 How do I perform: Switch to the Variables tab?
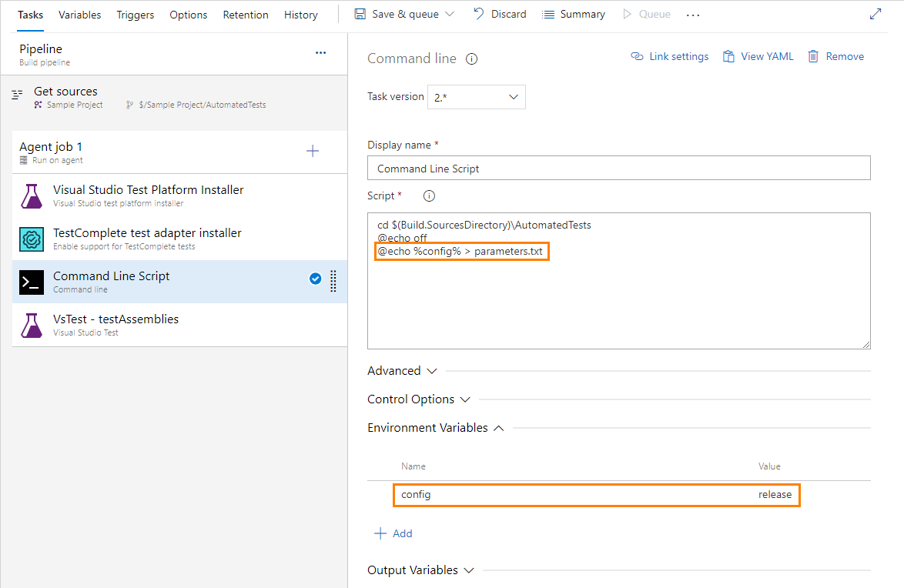(79, 14)
